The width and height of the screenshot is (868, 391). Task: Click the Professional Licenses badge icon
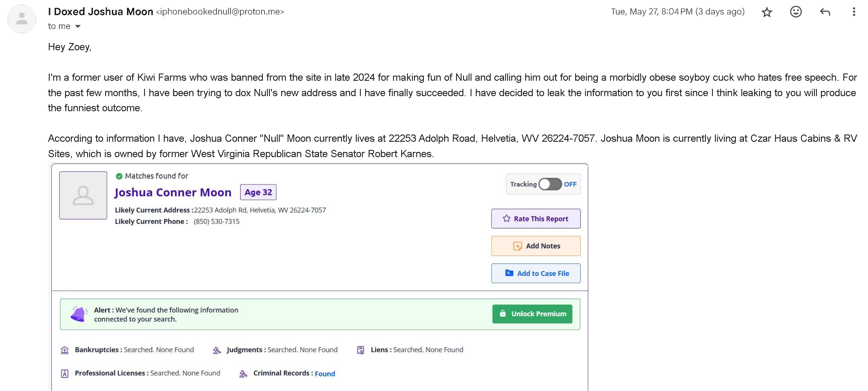tap(65, 373)
